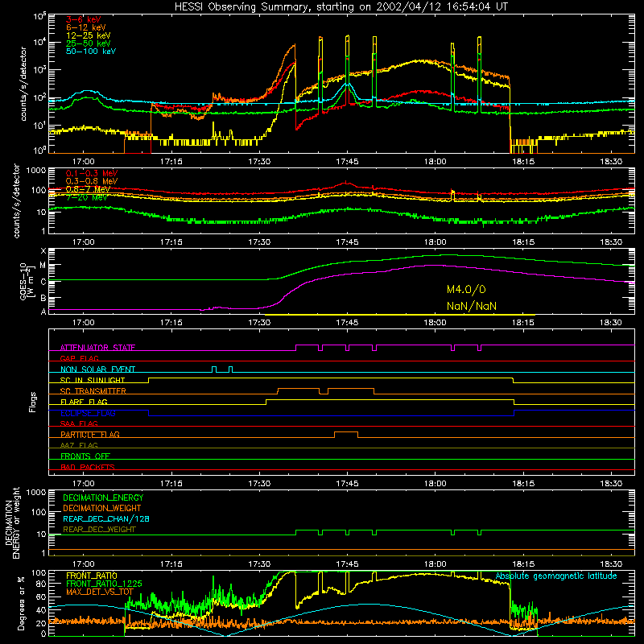This screenshot has width=644, height=644.
Task: Click the FRONT_RATIO_1225 legend label
Action: click(x=104, y=584)
